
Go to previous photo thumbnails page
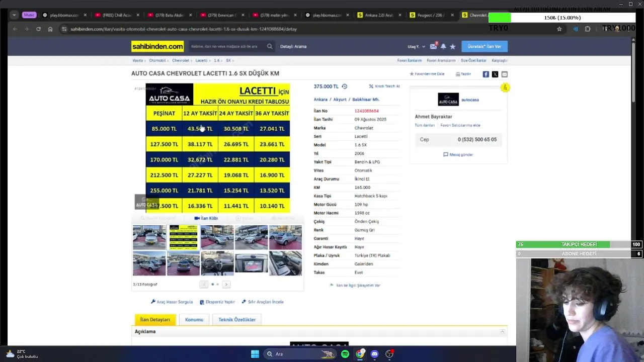click(204, 285)
